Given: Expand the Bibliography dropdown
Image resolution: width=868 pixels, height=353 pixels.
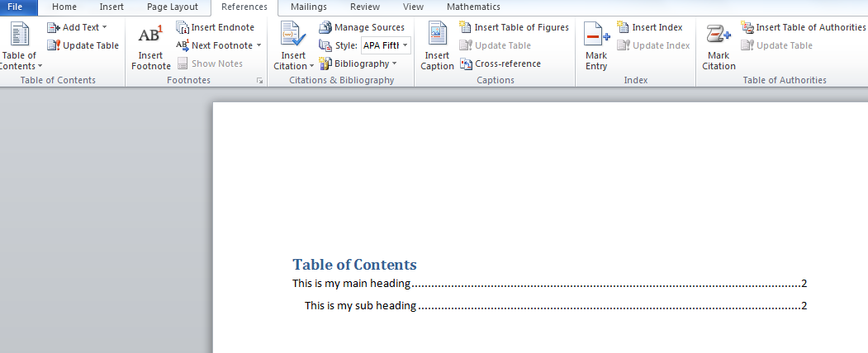Looking at the screenshot, I should click(x=395, y=64).
